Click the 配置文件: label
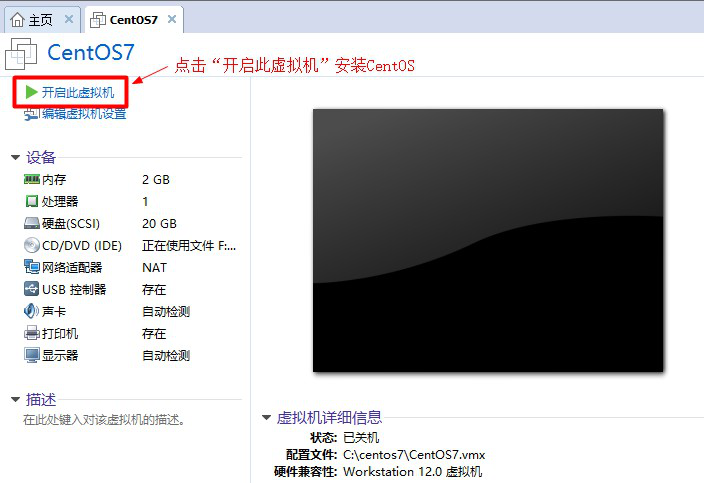Screen dimensions: 704x483 point(312,455)
